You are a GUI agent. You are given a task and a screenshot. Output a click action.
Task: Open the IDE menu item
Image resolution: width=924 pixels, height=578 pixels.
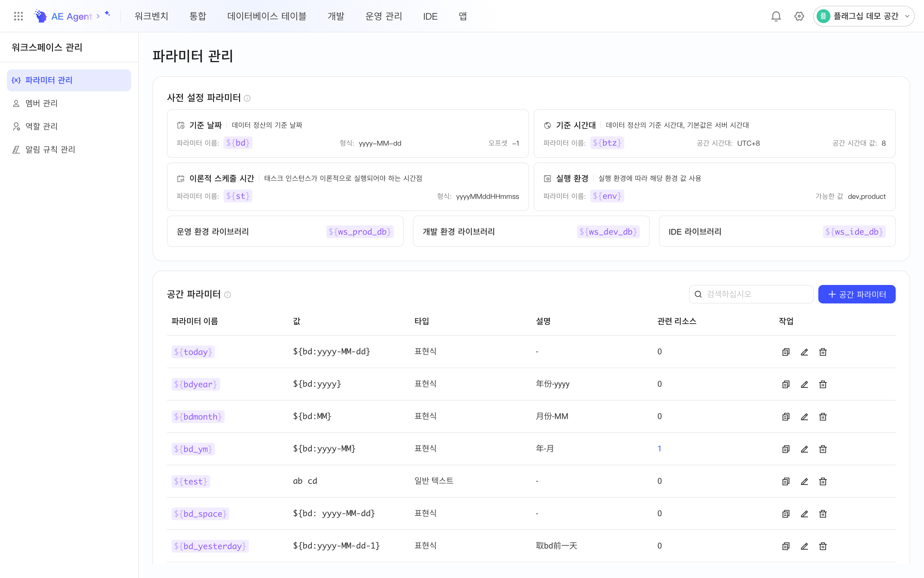tap(430, 16)
